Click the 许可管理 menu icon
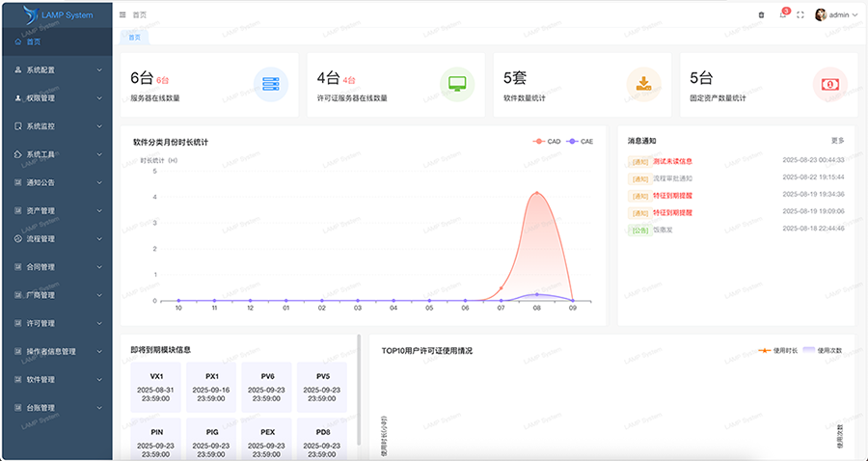The image size is (868, 461). pyautogui.click(x=18, y=323)
